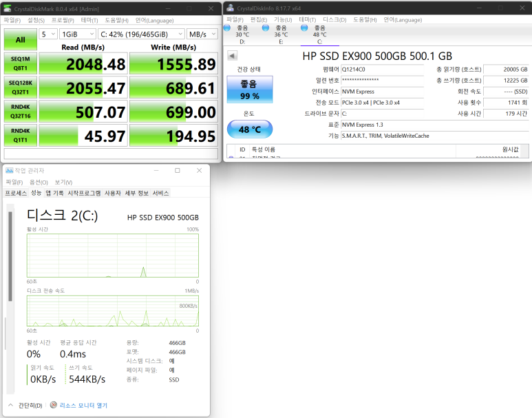Open the test count dropdown showing 5

pos(48,34)
